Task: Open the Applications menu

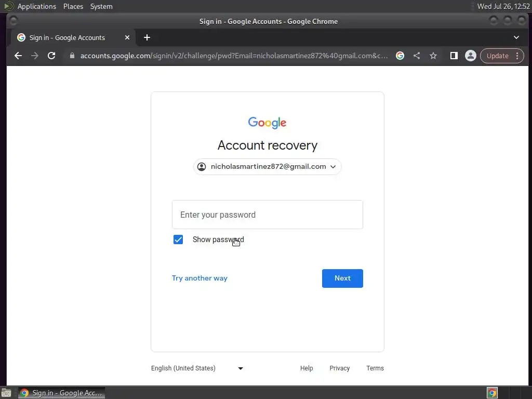Action: (37, 6)
